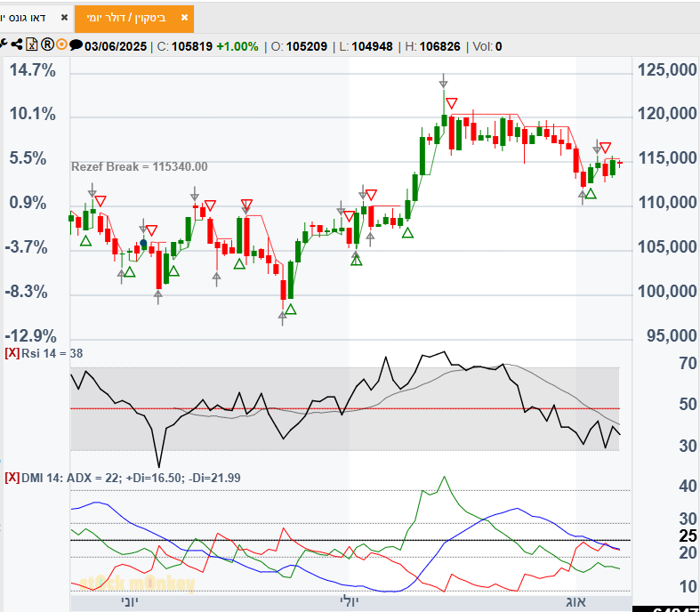Close the דאו גונס tab

pyautogui.click(x=63, y=18)
